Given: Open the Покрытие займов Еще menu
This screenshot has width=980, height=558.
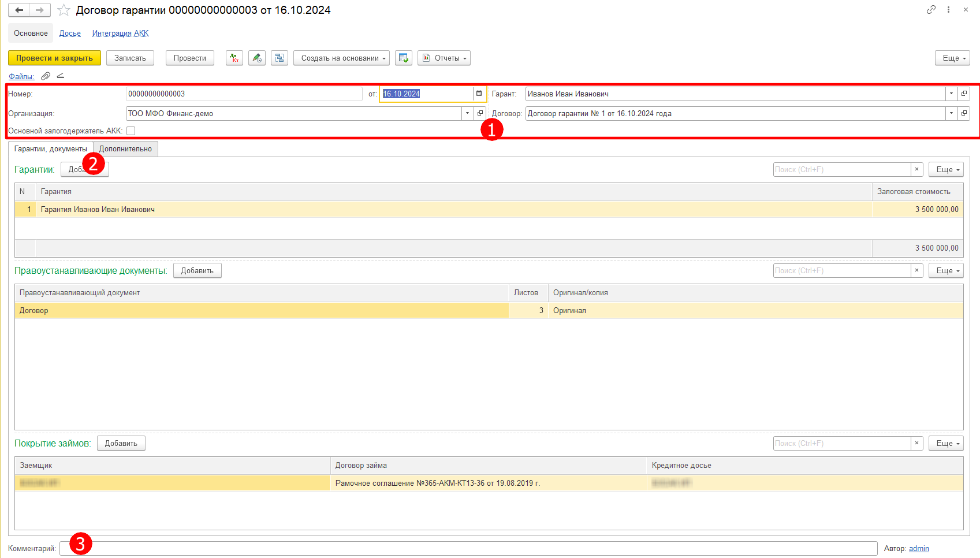Looking at the screenshot, I should click(946, 443).
